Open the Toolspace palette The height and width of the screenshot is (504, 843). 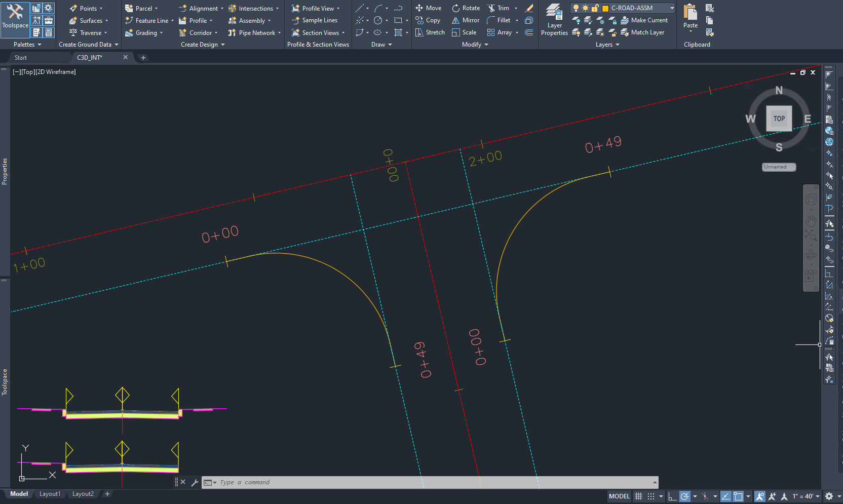click(15, 19)
